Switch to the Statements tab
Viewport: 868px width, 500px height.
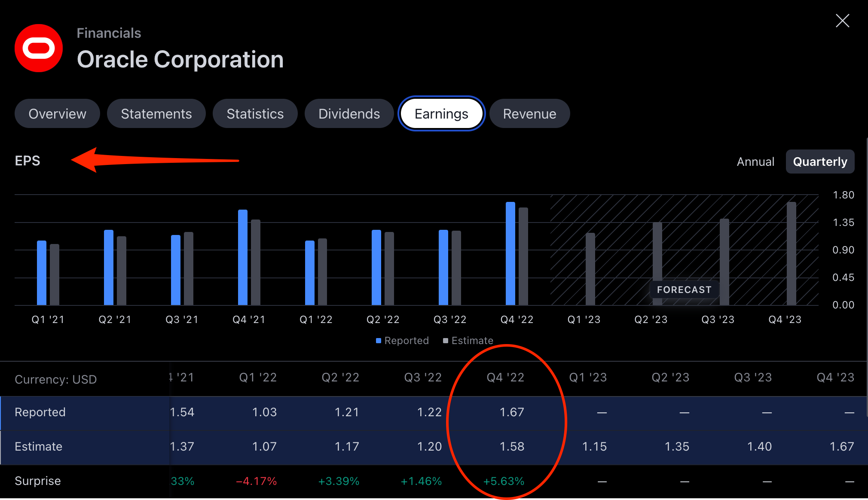pyautogui.click(x=156, y=114)
